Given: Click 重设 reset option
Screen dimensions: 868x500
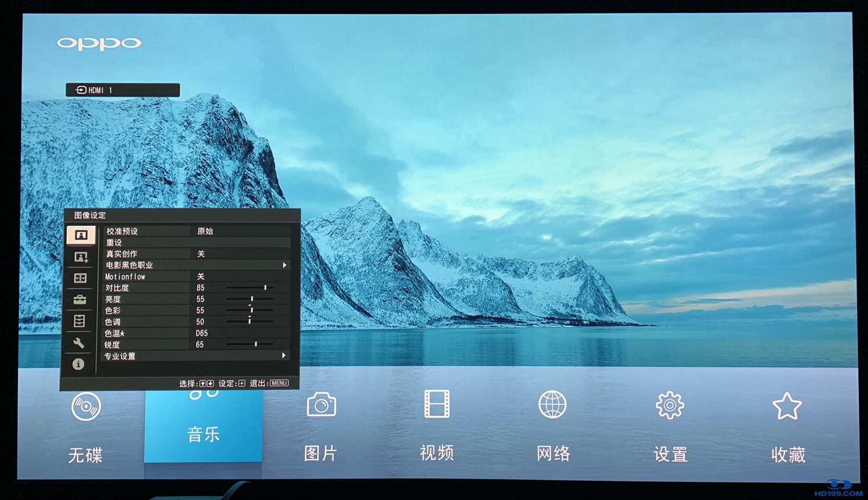Looking at the screenshot, I should click(x=114, y=243).
